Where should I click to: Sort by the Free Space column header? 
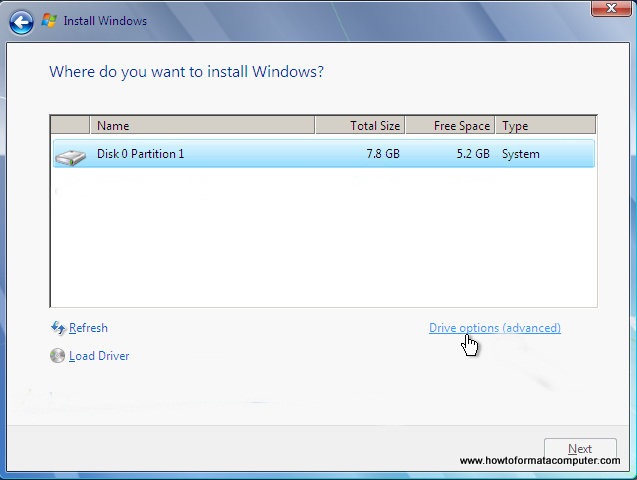pyautogui.click(x=450, y=126)
